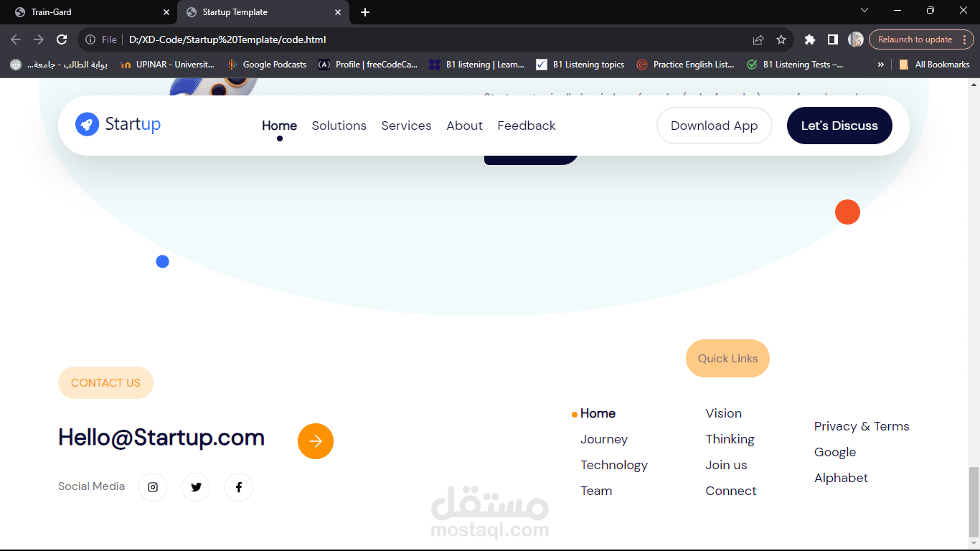Click the Let's Discuss button
Viewport: 980px width, 551px height.
[x=839, y=126]
